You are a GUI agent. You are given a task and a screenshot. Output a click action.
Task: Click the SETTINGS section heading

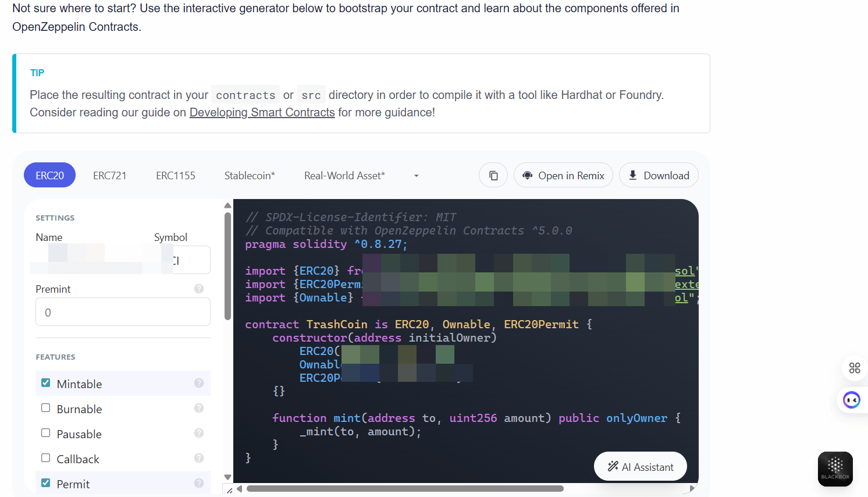click(x=55, y=218)
